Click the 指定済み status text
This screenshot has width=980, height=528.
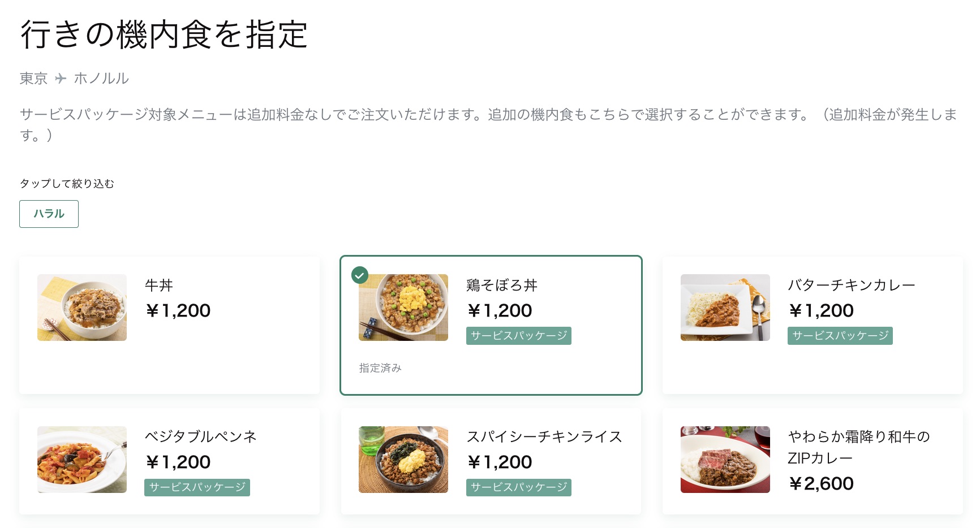tap(380, 367)
